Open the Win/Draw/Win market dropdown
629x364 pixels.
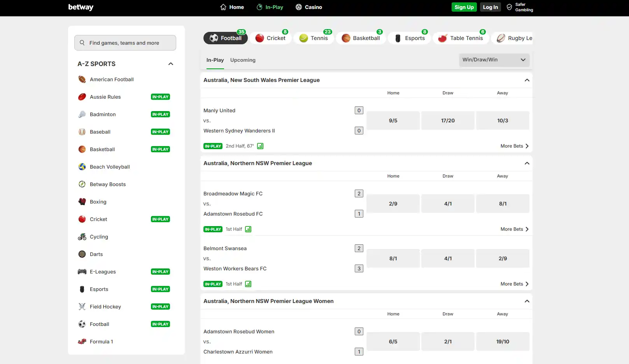[x=494, y=60]
